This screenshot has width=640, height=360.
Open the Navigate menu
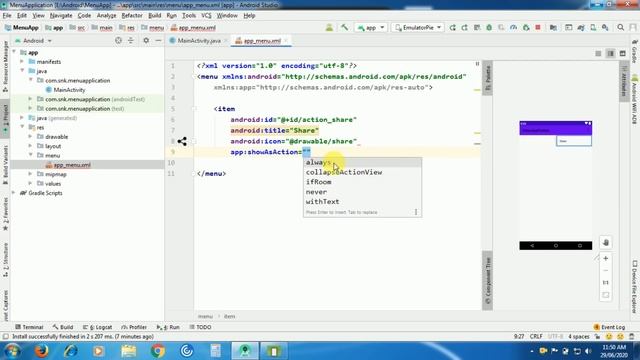[61, 16]
